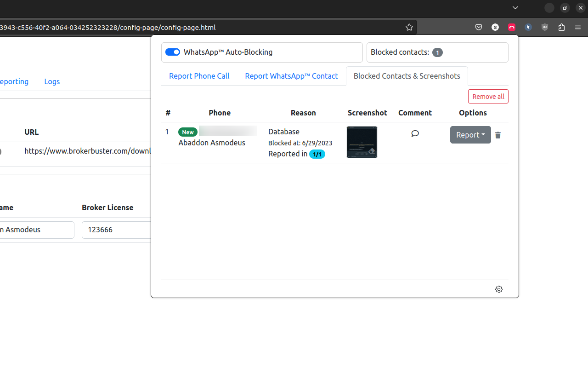This screenshot has height=368, width=588.
Task: Open the blocked contact screenshot thumbnail
Action: click(x=362, y=142)
